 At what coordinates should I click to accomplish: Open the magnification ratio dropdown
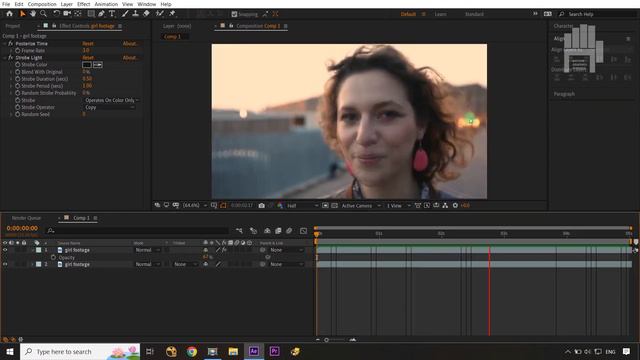[x=195, y=206]
